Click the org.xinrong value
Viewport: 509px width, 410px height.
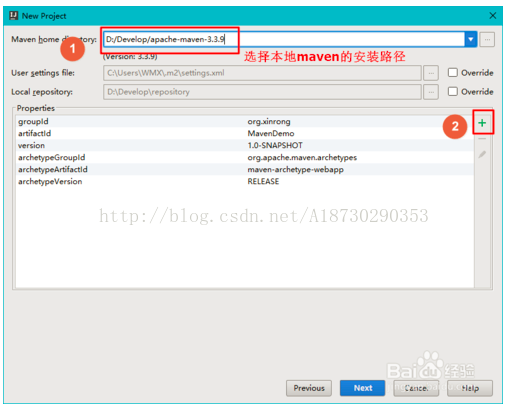(269, 122)
